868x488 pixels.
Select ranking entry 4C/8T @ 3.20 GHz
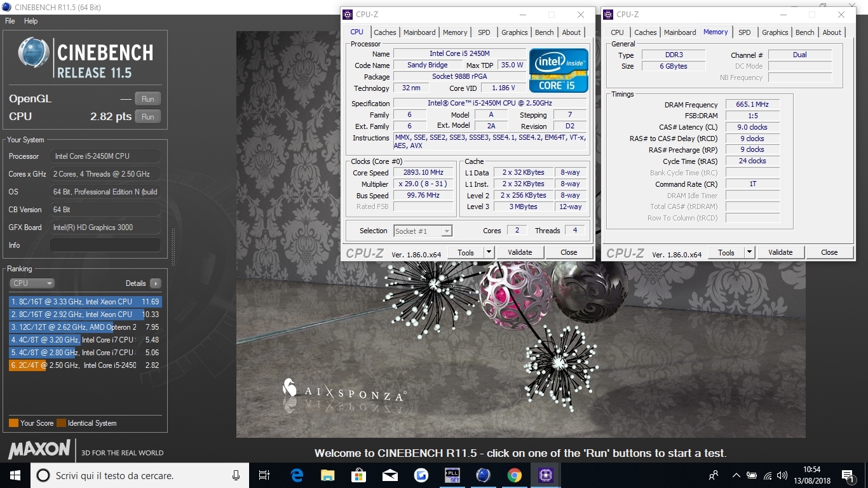[x=85, y=340]
